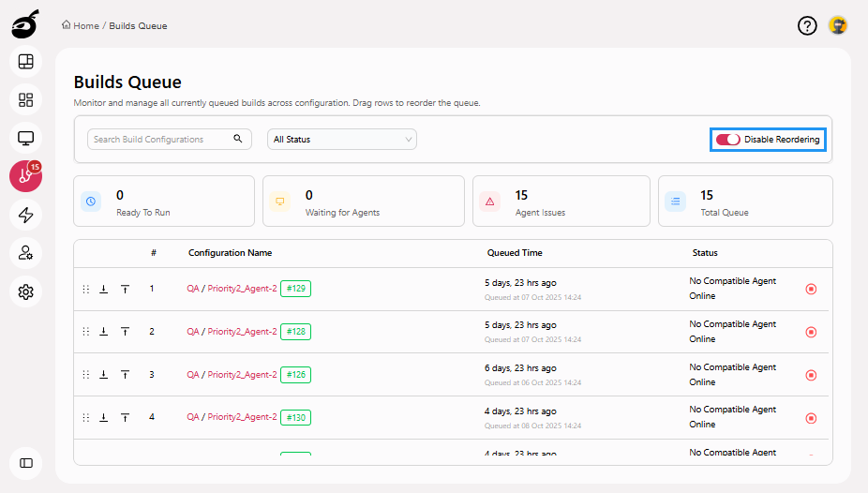This screenshot has height=493, width=868.
Task: Click drag handle for row 4
Action: 86,417
